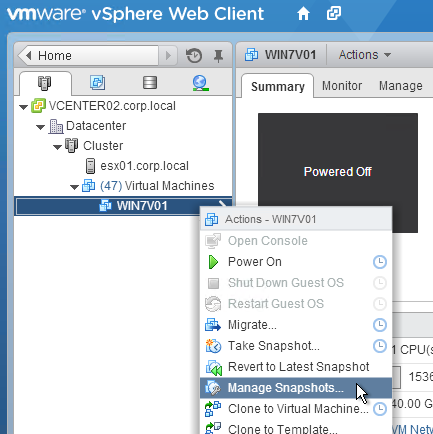Click schedule clock beside Clone to Virtual Machine
433x434 pixels.
[380, 409]
